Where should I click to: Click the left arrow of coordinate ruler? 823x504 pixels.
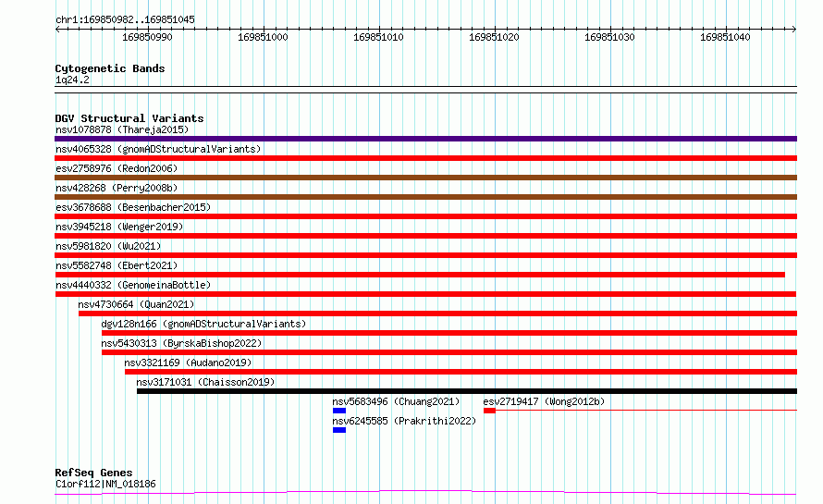(x=58, y=29)
